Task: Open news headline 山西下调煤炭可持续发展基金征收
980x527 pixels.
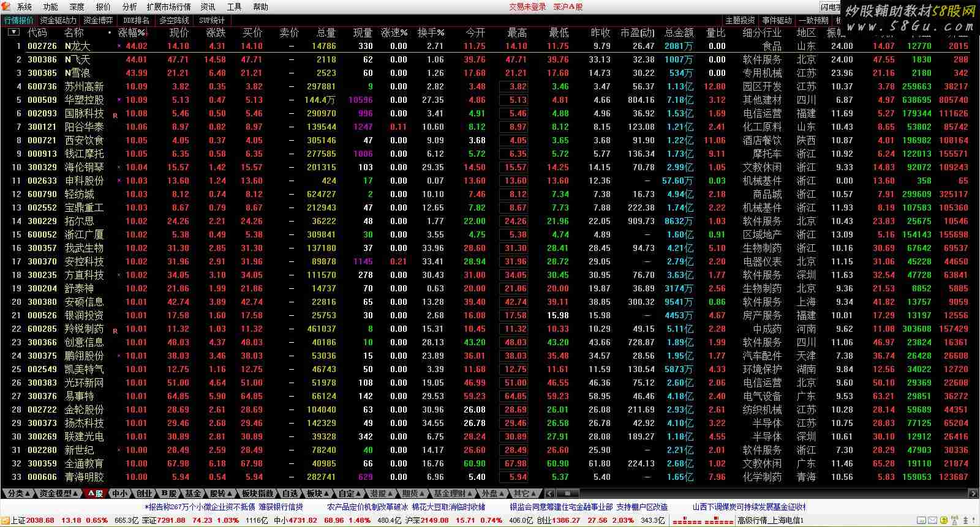Action: pos(749,507)
